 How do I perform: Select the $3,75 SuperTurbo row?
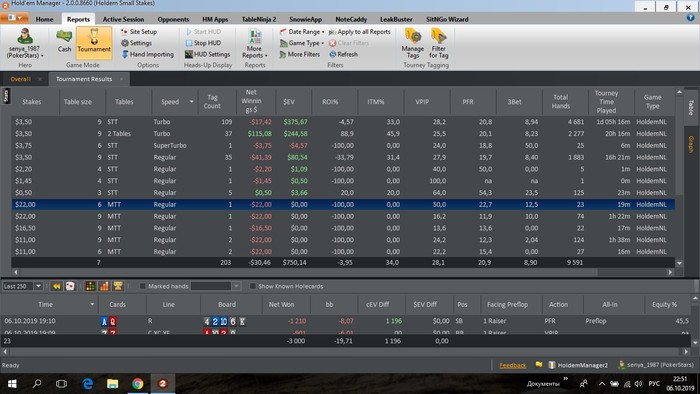pos(343,145)
